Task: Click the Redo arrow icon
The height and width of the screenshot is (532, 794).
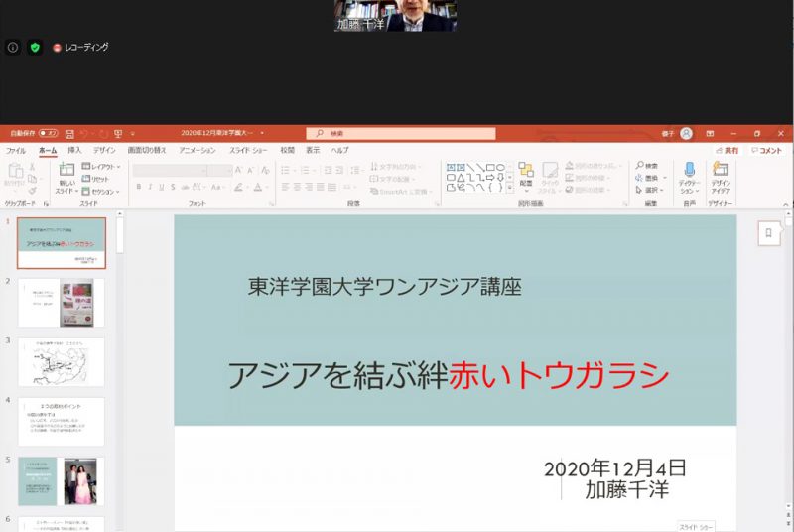Action: tap(103, 134)
